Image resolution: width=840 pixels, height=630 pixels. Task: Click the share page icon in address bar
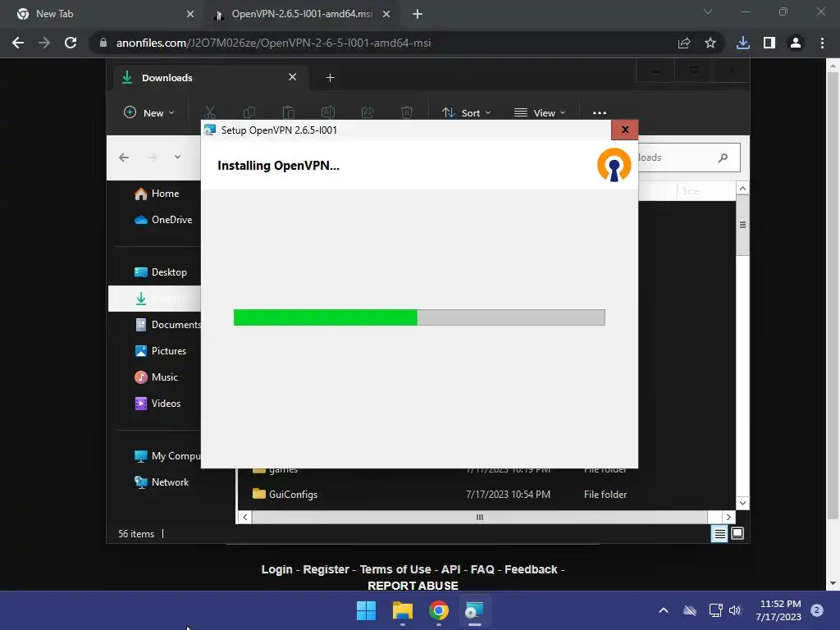point(684,43)
